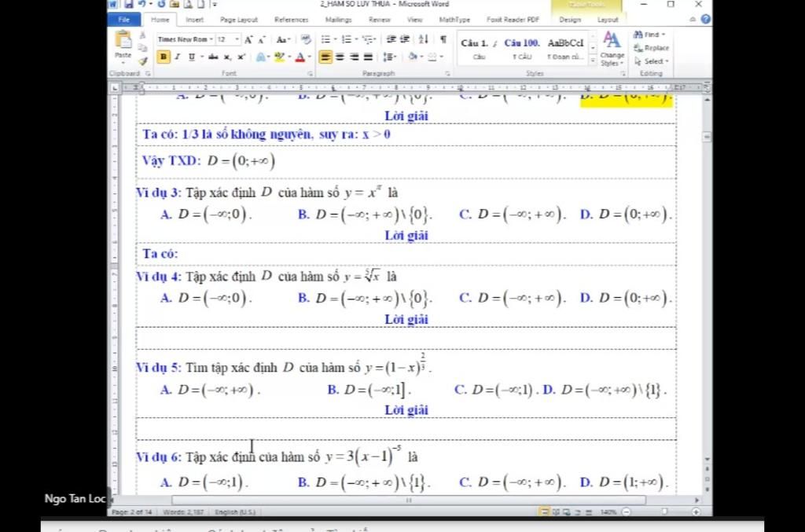Click the 'Page: 2 of 14' status indicator
805x532 pixels.
[x=132, y=512]
